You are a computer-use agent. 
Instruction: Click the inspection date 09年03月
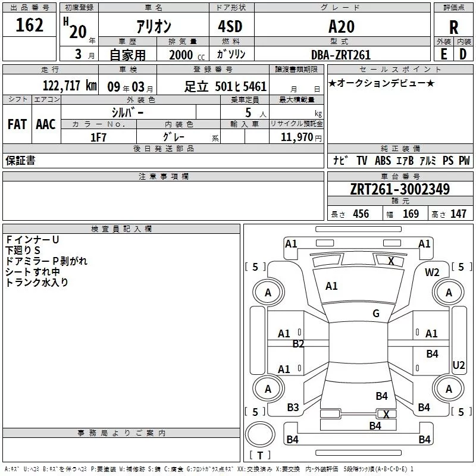(130, 87)
